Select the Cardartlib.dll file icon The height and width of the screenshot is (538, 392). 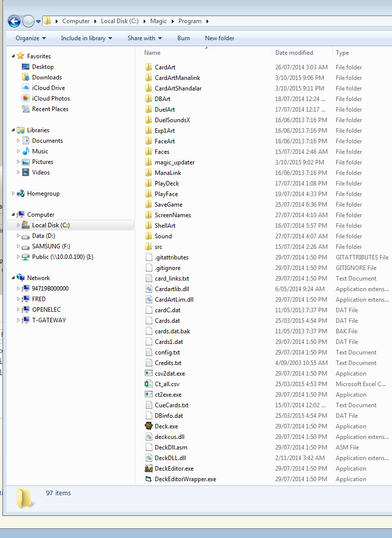click(x=148, y=289)
